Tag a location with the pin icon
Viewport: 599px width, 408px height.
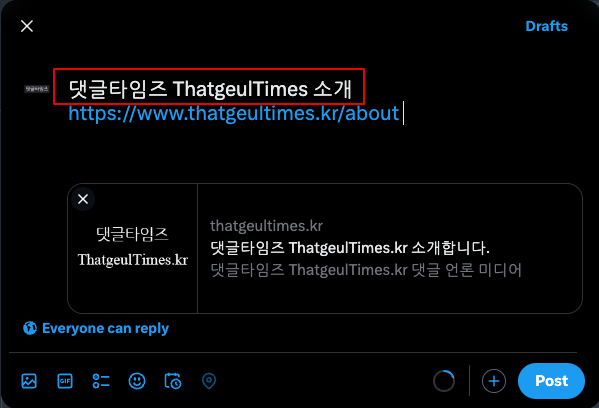click(x=209, y=381)
